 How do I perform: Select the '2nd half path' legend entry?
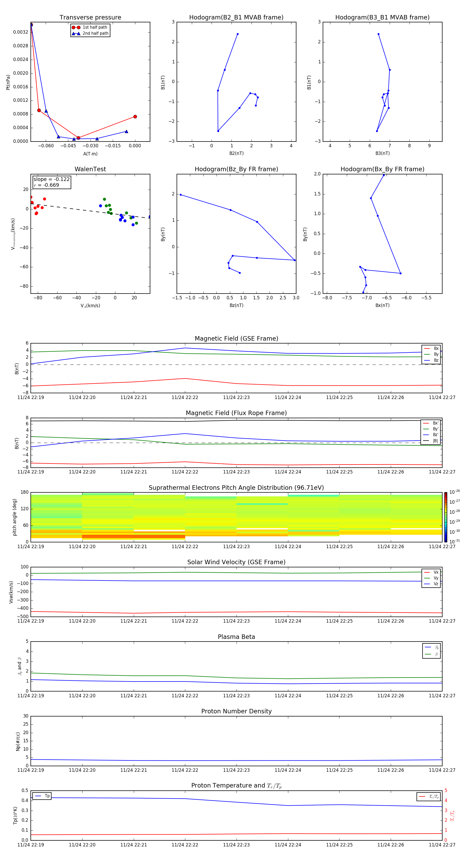[x=90, y=33]
